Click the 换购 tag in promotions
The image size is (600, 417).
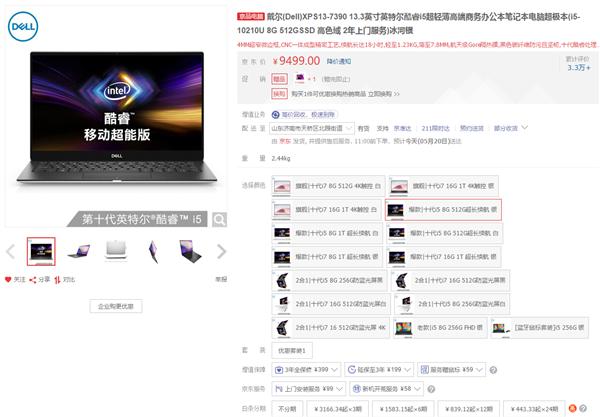tap(279, 94)
